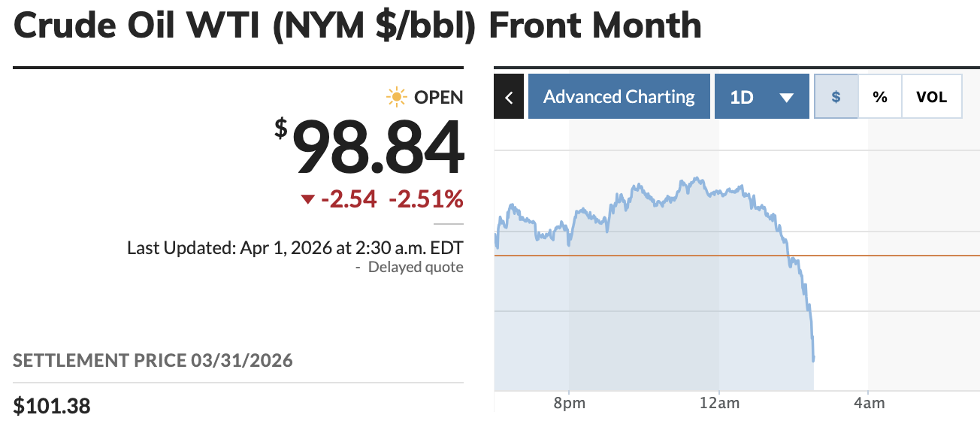Toggle the VOL volume view
This screenshot has width=980, height=430.
[931, 97]
